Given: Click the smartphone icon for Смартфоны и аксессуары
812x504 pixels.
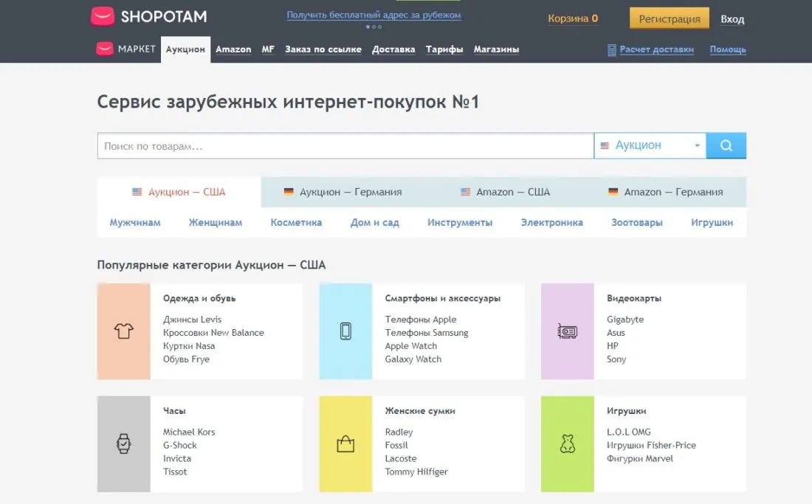Looking at the screenshot, I should point(345,331).
